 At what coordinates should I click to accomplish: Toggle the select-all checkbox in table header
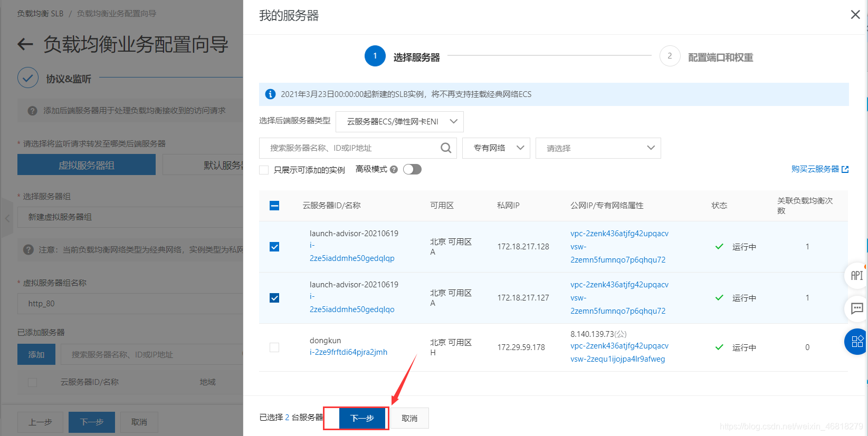(274, 206)
